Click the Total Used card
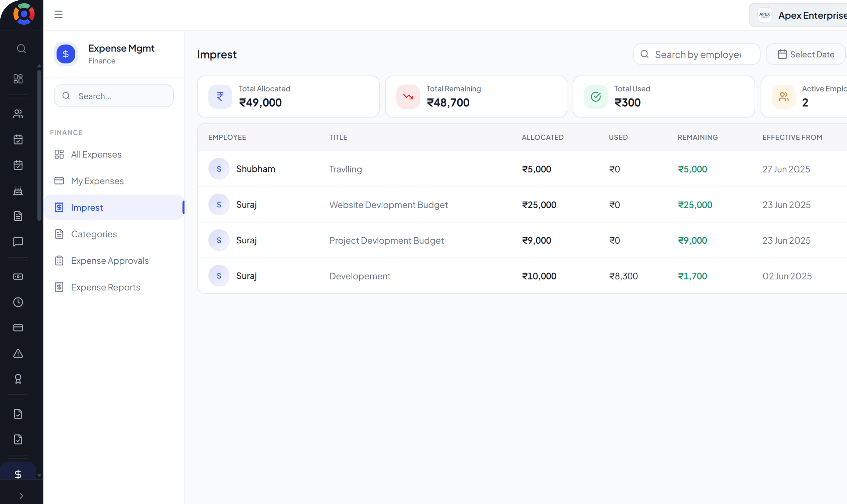 pyautogui.click(x=664, y=97)
